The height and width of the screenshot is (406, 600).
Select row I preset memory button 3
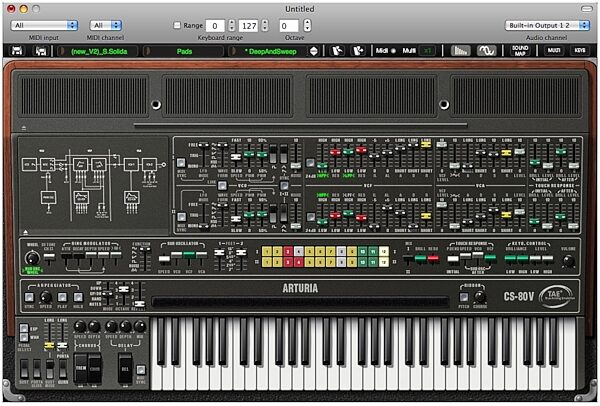(x=288, y=251)
